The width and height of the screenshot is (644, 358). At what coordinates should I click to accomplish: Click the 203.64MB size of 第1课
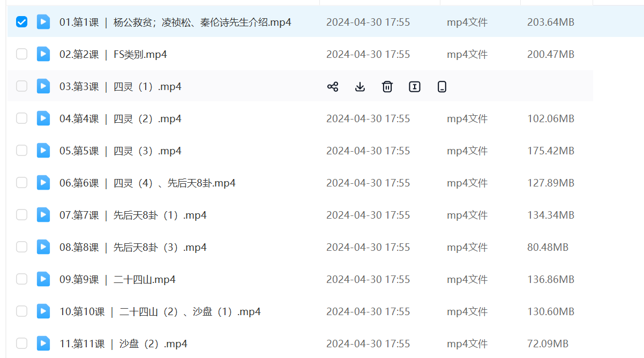pos(550,22)
